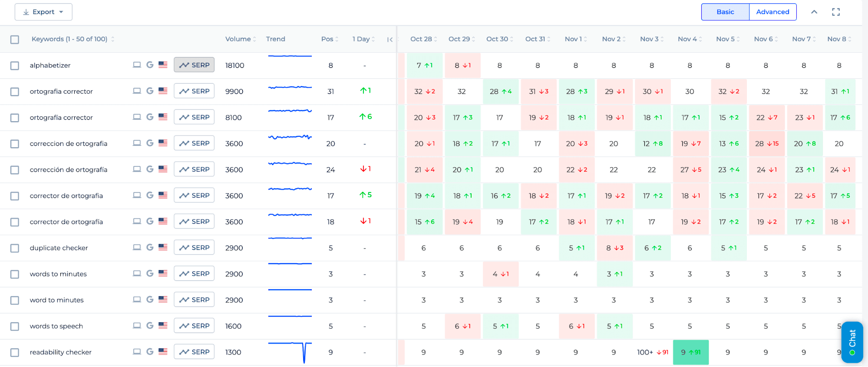Click the US flag icon for words to speech
The height and width of the screenshot is (367, 868).
(163, 325)
